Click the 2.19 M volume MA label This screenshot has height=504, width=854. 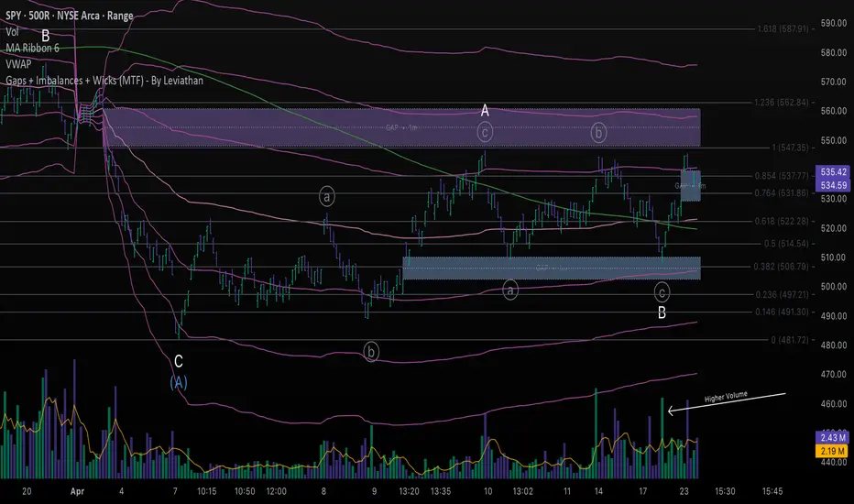tap(833, 451)
